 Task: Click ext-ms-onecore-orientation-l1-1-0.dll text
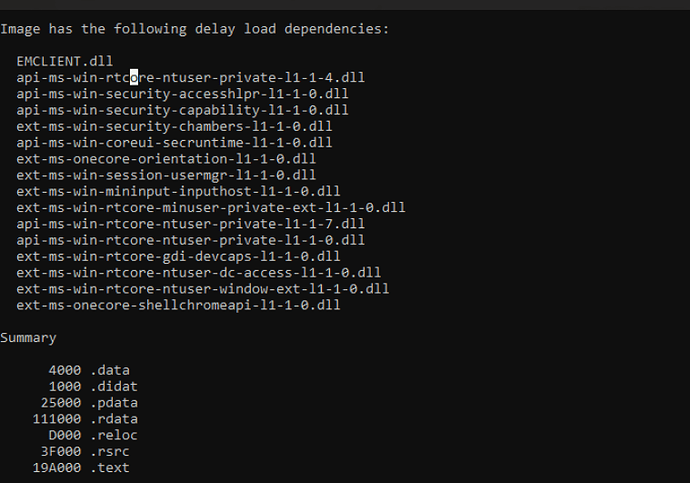click(166, 159)
